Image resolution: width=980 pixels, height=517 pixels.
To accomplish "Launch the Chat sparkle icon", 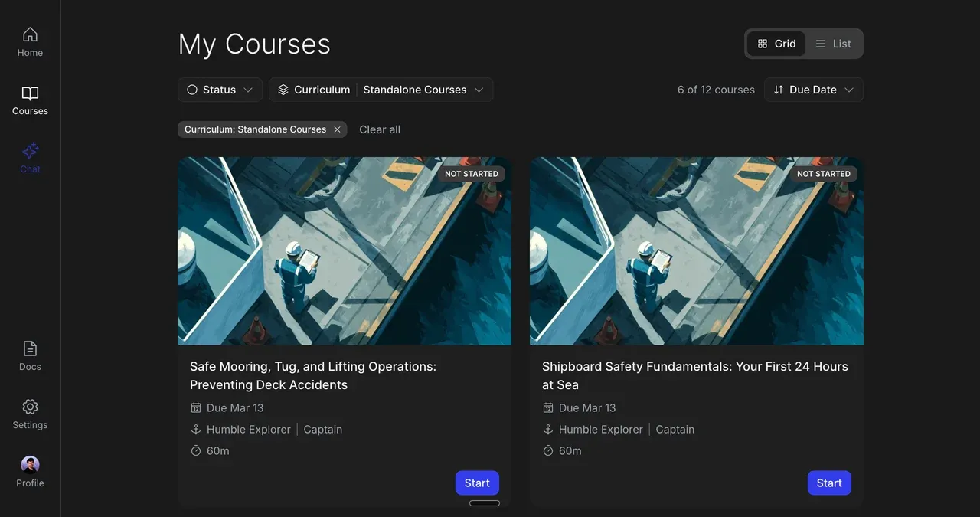I will [x=30, y=151].
